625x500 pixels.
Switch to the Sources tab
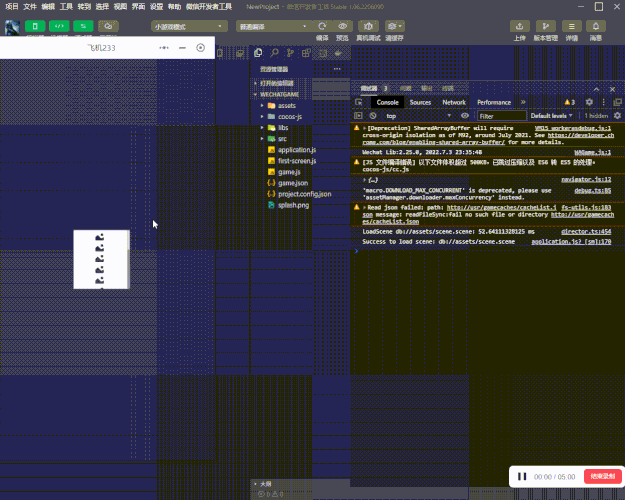[x=420, y=102]
